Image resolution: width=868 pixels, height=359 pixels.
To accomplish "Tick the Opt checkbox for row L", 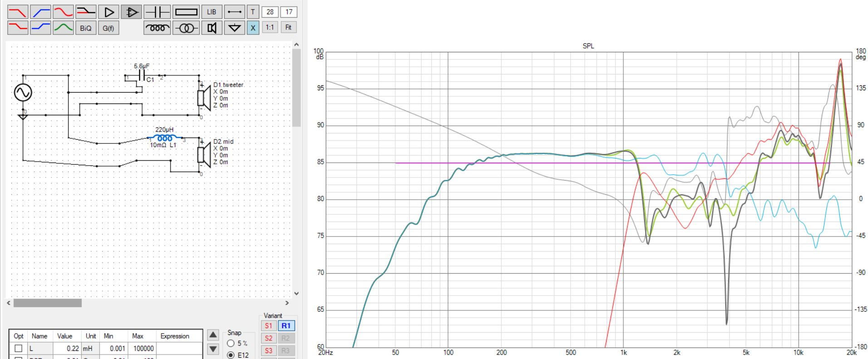I will pos(19,349).
